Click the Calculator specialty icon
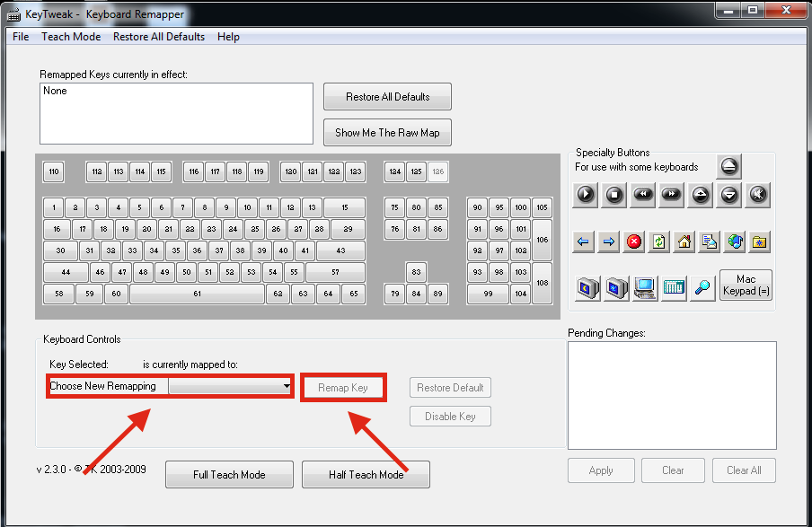Screen dimensions: 812x527 (674, 287)
